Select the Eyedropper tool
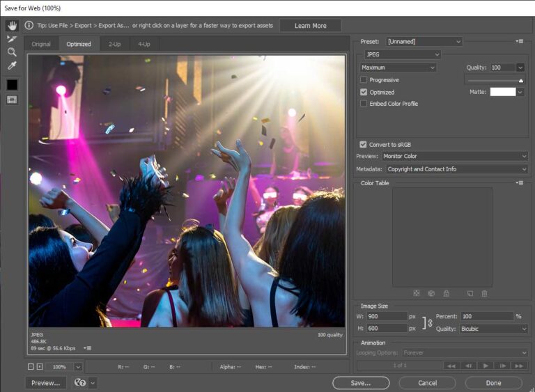The height and width of the screenshot is (392, 535). (12, 66)
